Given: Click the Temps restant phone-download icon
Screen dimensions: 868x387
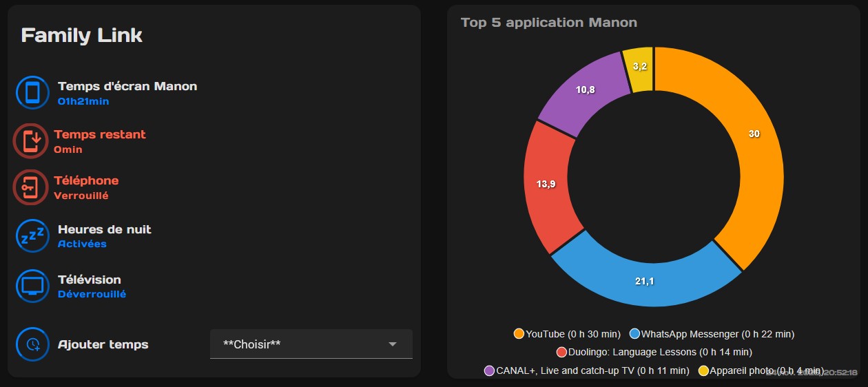Looking at the screenshot, I should click(x=30, y=140).
